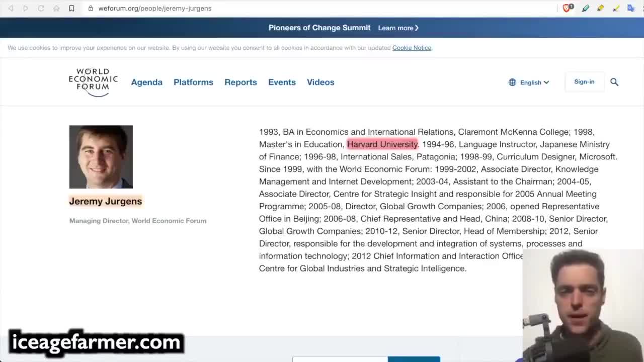Click the Claremont McKenna College text

click(513, 132)
